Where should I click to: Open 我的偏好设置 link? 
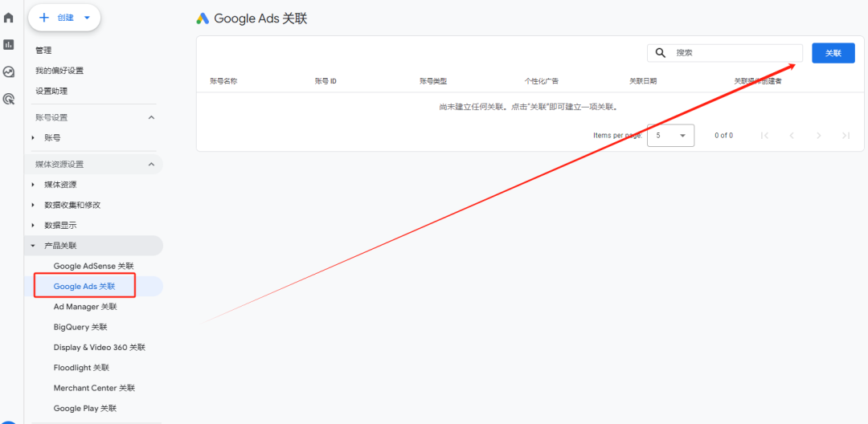point(59,71)
